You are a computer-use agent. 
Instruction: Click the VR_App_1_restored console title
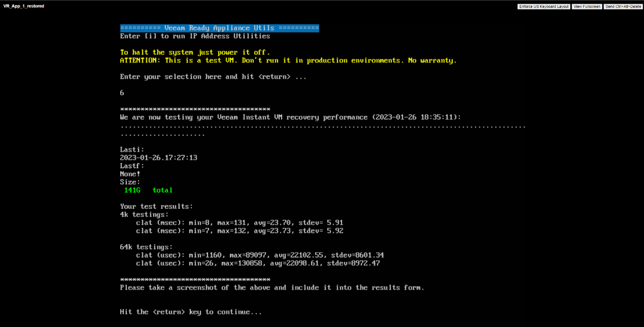pos(24,6)
